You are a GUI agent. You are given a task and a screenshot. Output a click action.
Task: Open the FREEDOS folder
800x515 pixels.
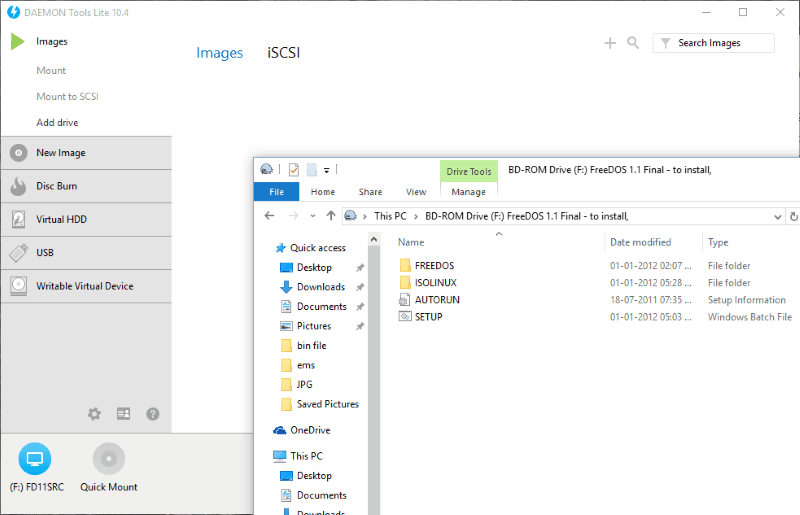pos(434,265)
